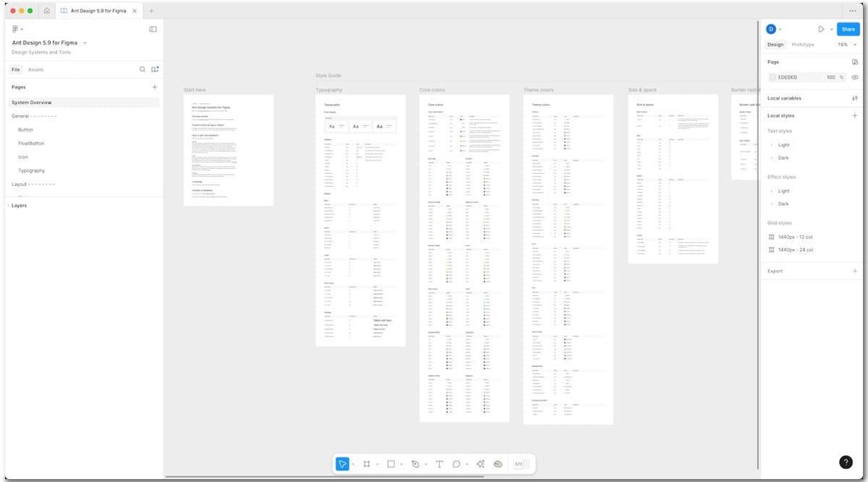Add a local style with plus
This screenshot has width=868, height=482.
pyautogui.click(x=855, y=116)
